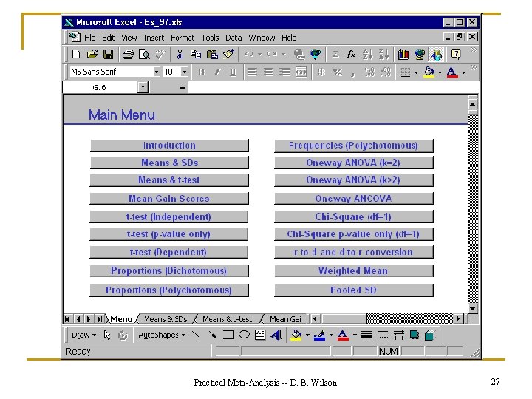Expand Fill Color dropdown in formatting toolbar

tap(440, 72)
